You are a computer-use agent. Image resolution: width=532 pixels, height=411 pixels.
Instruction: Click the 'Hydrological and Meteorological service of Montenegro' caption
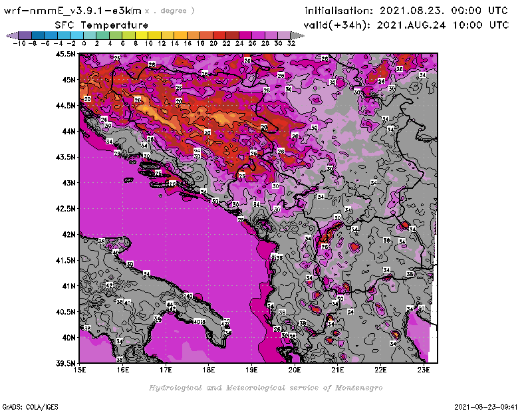click(265, 388)
